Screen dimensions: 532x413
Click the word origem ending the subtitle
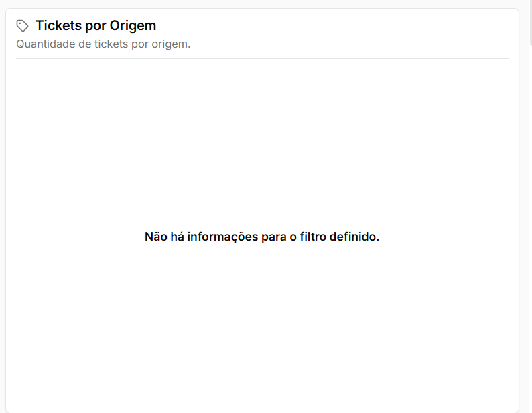tap(171, 44)
